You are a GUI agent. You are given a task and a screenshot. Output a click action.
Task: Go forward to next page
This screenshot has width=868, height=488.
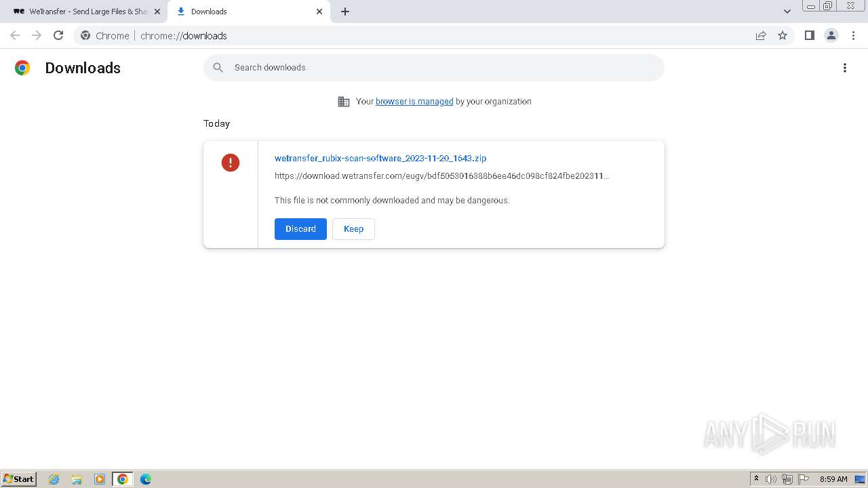[37, 35]
